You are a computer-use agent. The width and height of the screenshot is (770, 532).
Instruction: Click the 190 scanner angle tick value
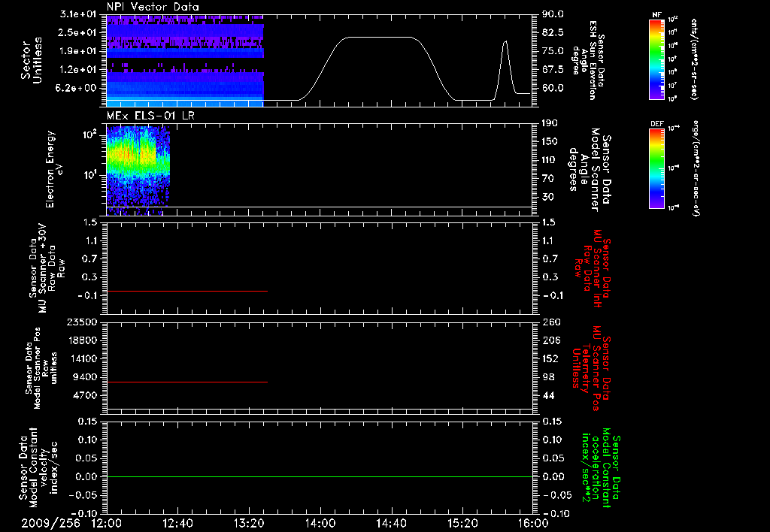pos(550,123)
